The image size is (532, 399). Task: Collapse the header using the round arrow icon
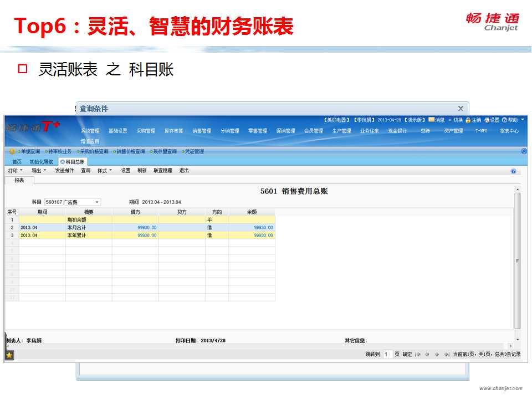point(524,151)
